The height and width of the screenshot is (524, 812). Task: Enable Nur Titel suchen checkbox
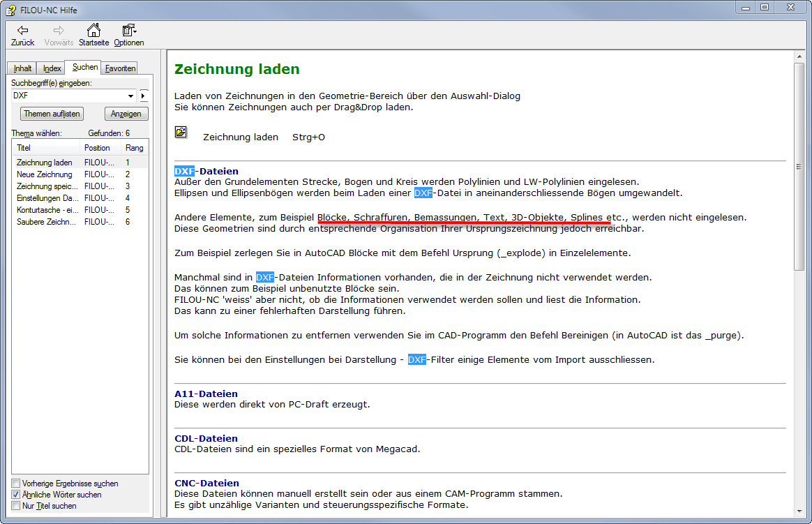pyautogui.click(x=16, y=506)
